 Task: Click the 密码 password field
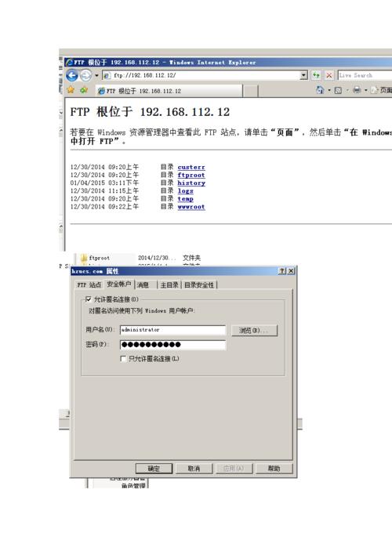[172, 345]
